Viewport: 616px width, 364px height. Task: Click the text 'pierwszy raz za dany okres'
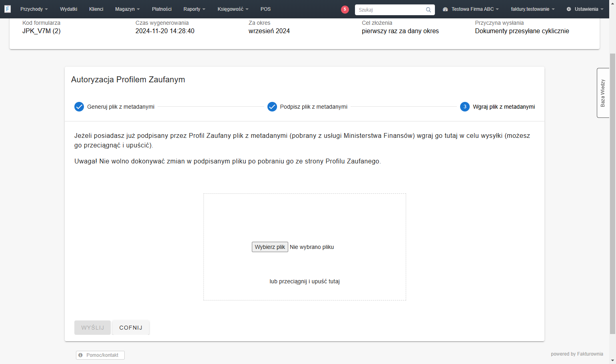point(400,31)
